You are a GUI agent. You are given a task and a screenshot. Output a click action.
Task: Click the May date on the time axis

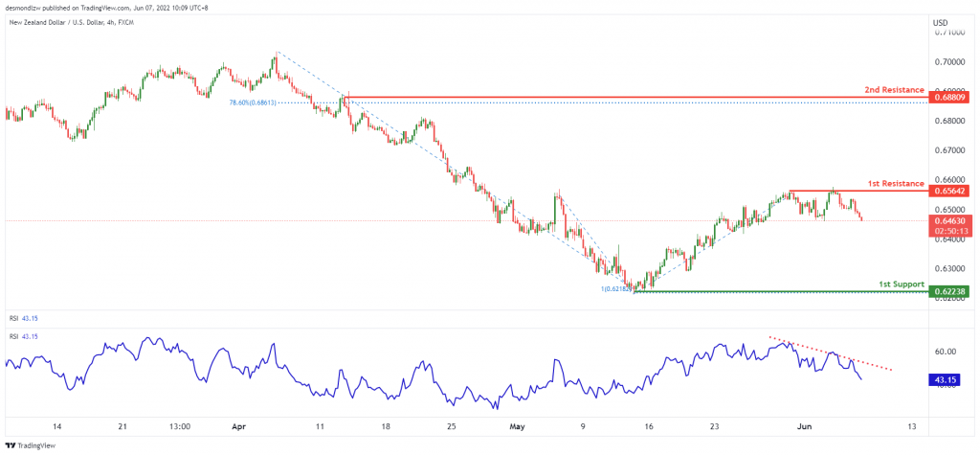[x=516, y=427]
